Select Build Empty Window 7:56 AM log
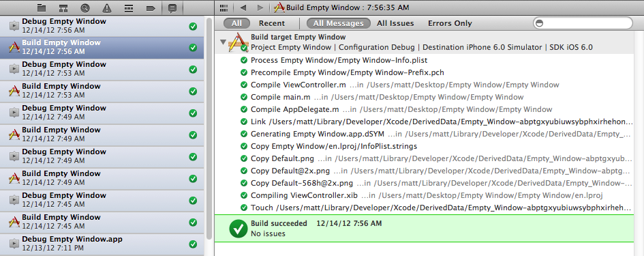 [x=102, y=47]
